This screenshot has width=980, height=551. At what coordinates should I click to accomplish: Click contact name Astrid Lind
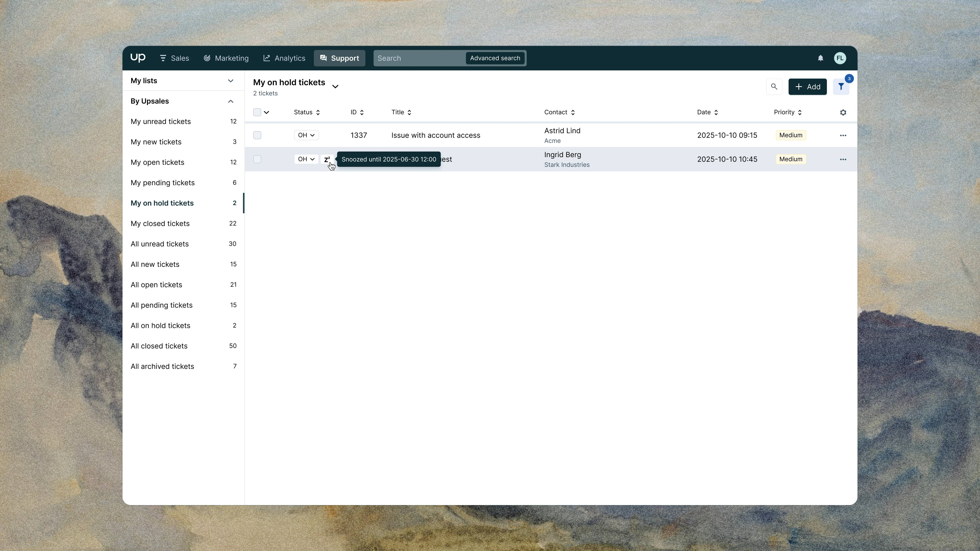click(x=562, y=131)
